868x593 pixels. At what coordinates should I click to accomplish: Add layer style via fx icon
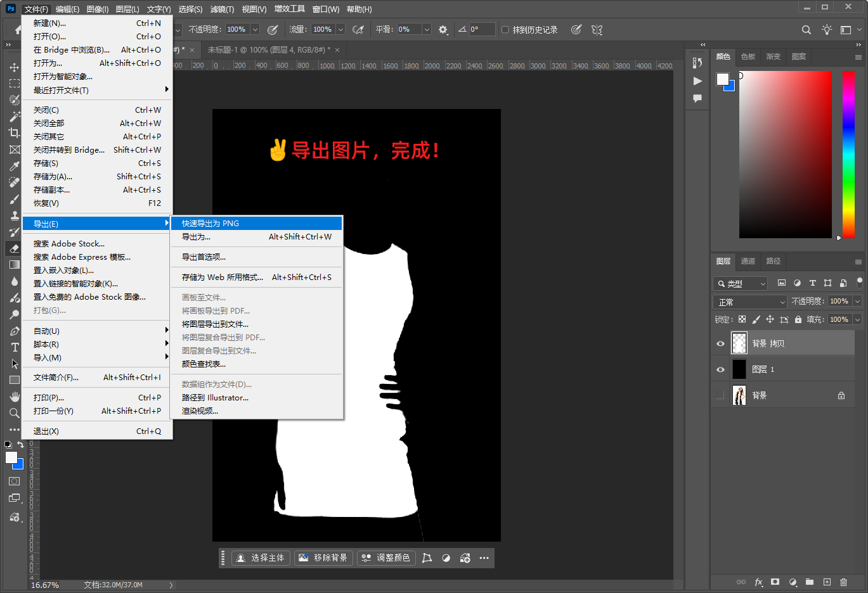pyautogui.click(x=758, y=582)
